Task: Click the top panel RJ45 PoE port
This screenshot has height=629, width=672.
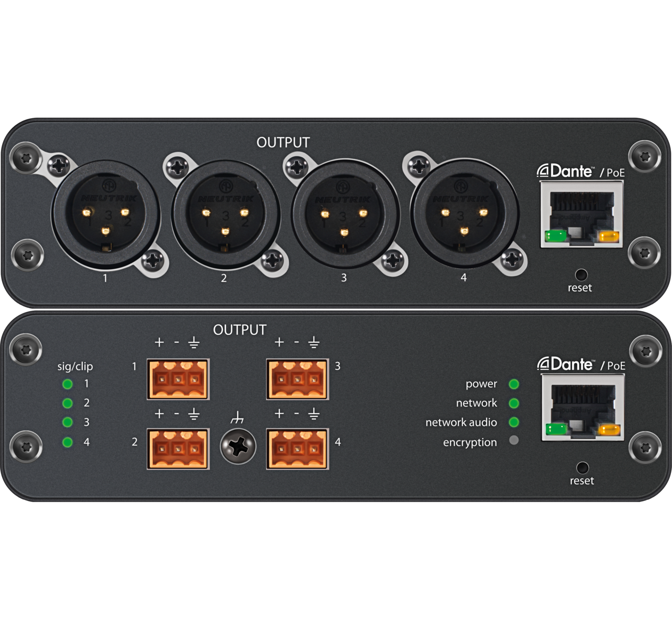Action: 581,213
